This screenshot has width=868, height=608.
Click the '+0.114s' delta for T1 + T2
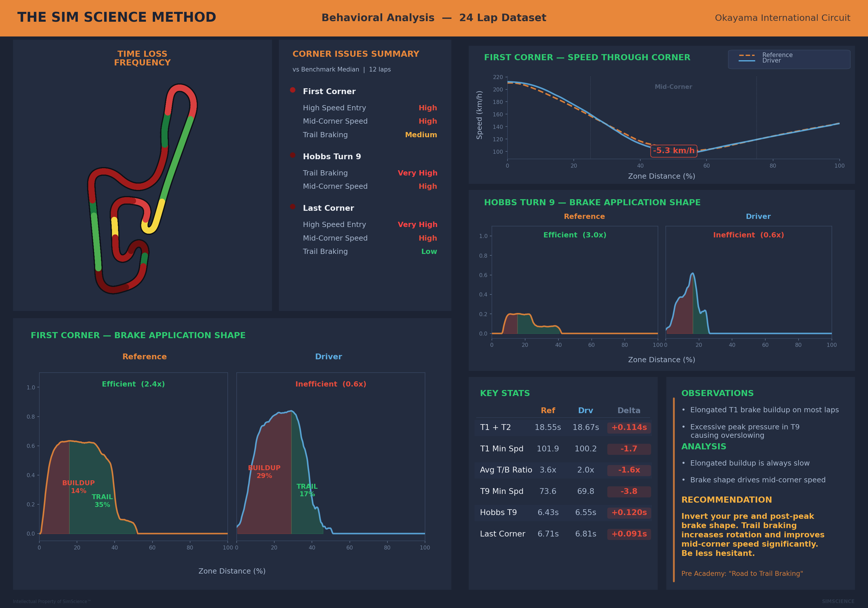coord(629,428)
